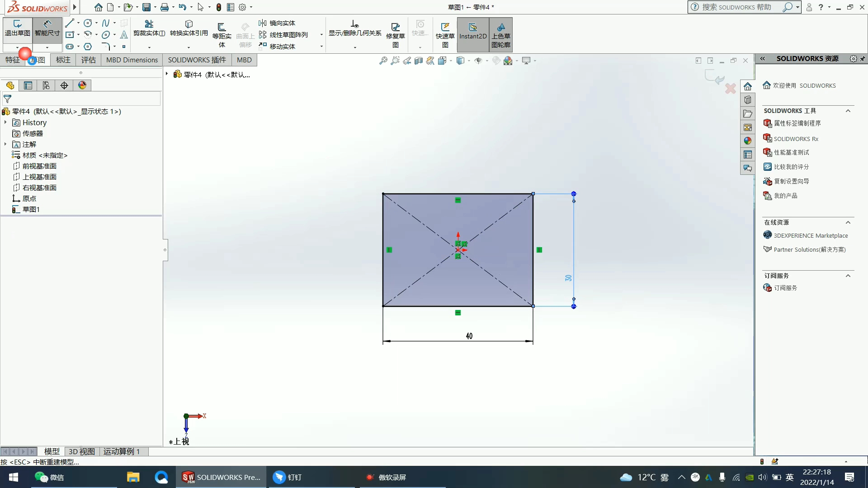This screenshot has width=868, height=488.
Task: Collapse the SOLIDWORKS 工具 section
Action: pyautogui.click(x=848, y=111)
